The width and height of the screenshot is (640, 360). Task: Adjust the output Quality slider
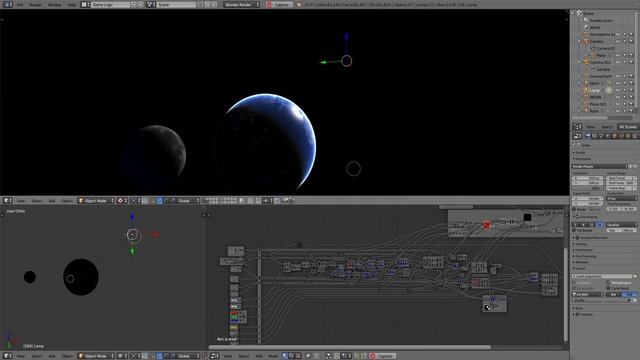[604, 300]
